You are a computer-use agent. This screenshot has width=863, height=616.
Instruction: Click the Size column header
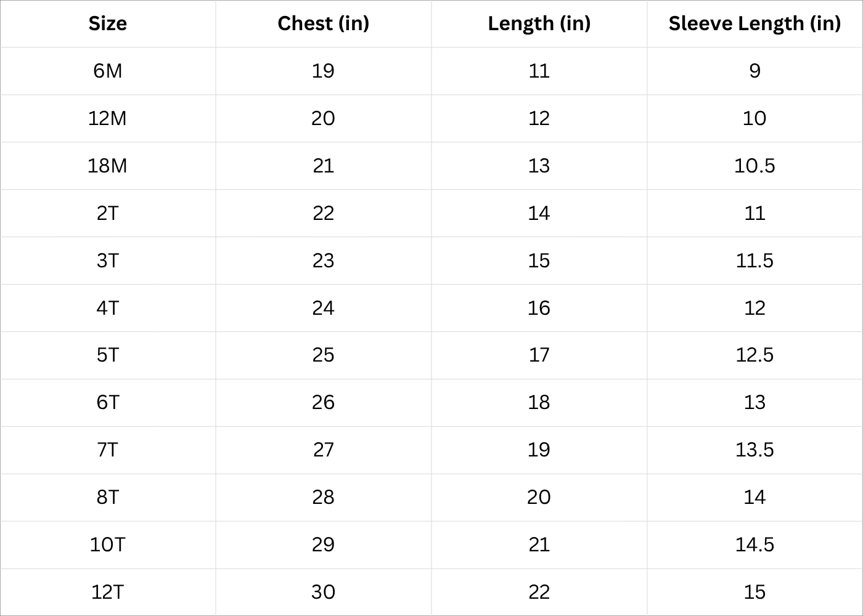(108, 23)
